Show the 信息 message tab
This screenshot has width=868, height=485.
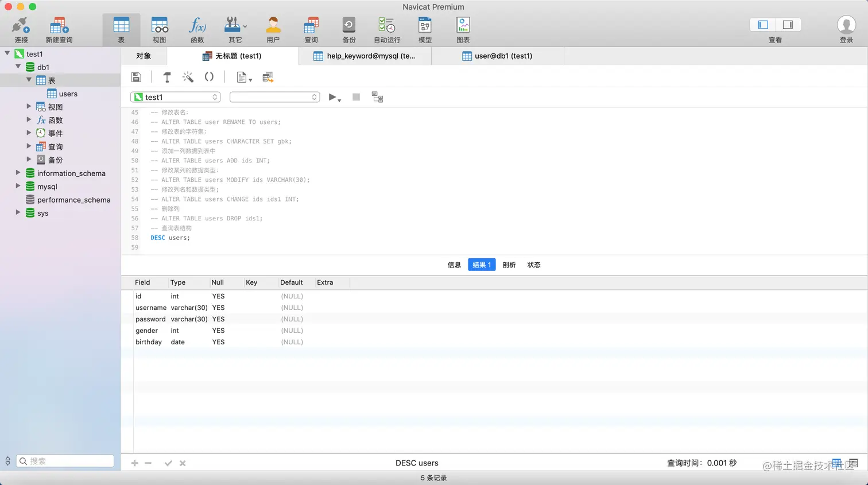454,265
